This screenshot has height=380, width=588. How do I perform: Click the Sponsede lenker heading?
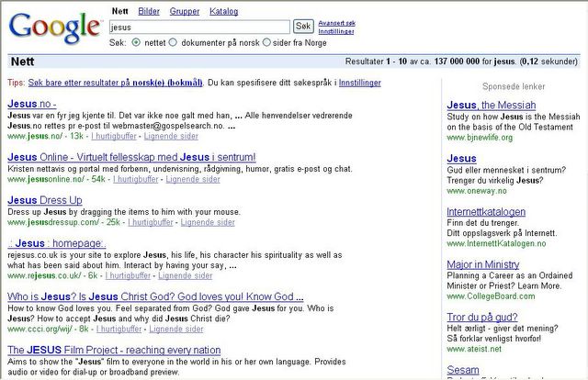coord(514,86)
